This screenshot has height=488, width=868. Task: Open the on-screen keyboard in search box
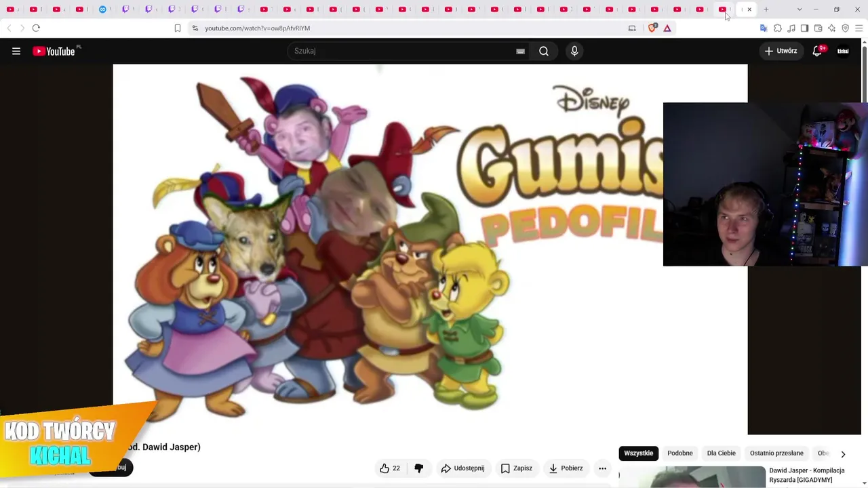tap(520, 51)
